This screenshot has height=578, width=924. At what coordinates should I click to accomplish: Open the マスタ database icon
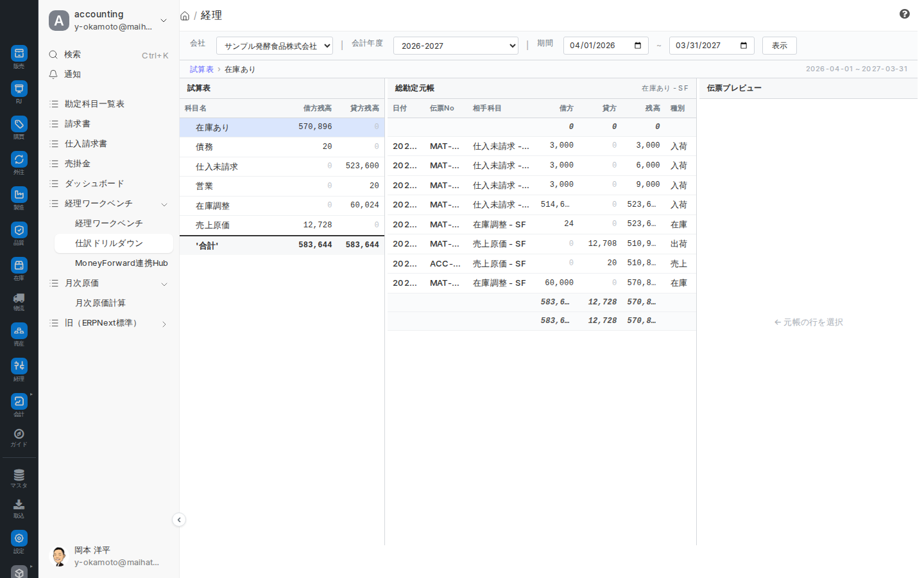(x=19, y=475)
